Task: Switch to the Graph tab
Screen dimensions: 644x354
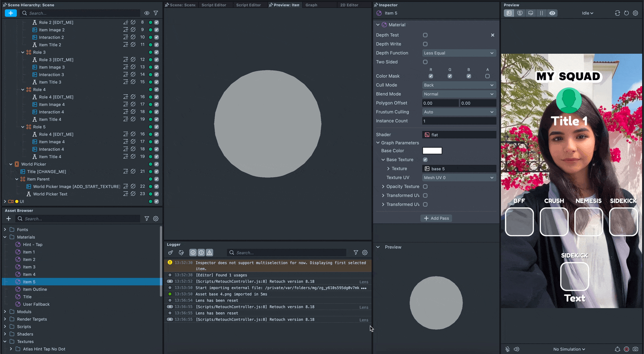Action: 311,5
